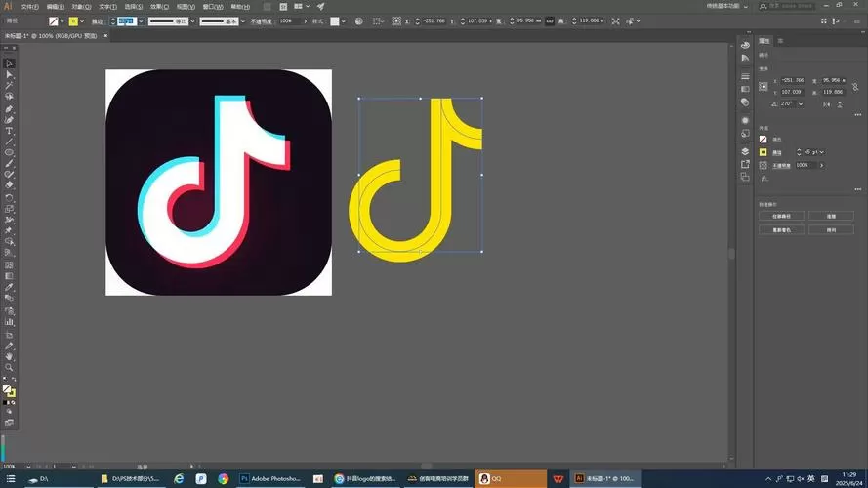Open the brush definition dropdown
Image resolution: width=868 pixels, height=488 pixels.
tap(243, 21)
